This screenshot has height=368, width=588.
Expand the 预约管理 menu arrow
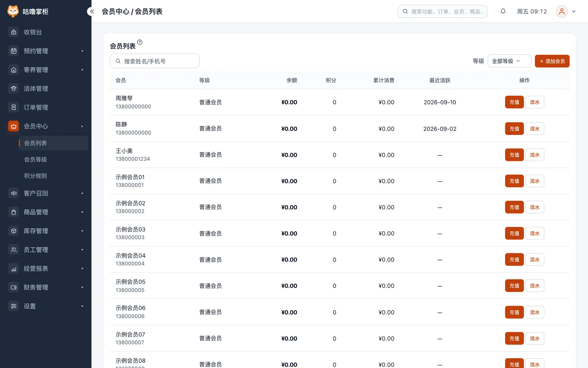(x=82, y=51)
